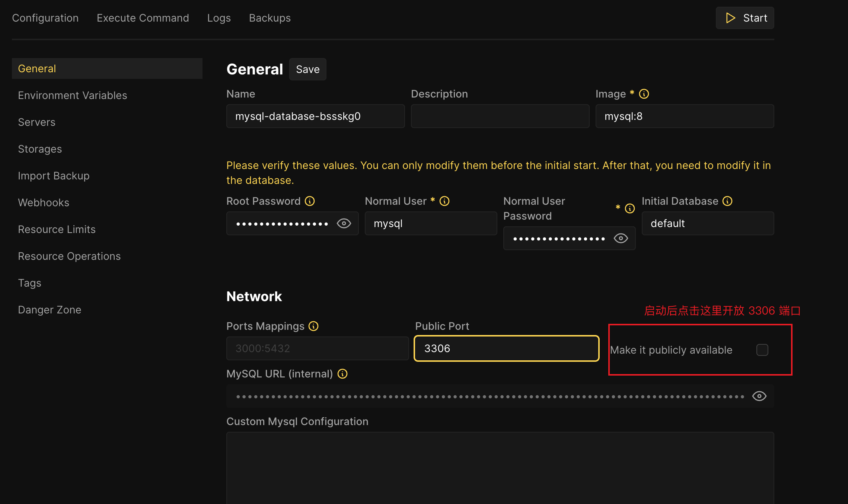This screenshot has height=504, width=848.
Task: Click the Ports Mappings info icon
Action: [313, 326]
